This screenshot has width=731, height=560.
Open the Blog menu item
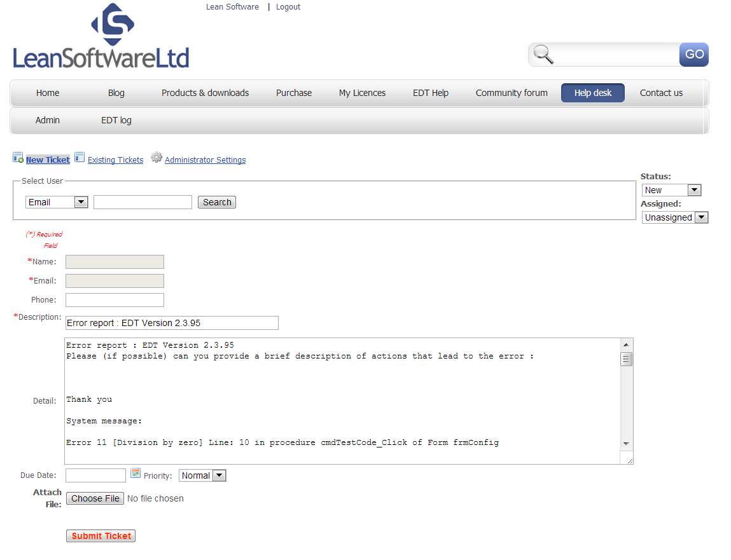pyautogui.click(x=116, y=93)
